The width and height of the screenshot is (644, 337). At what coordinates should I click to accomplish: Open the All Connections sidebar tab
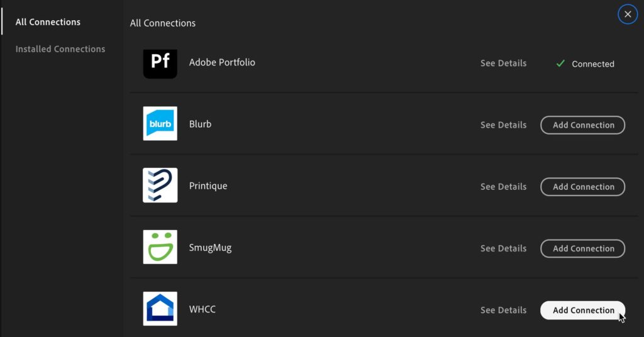click(48, 22)
